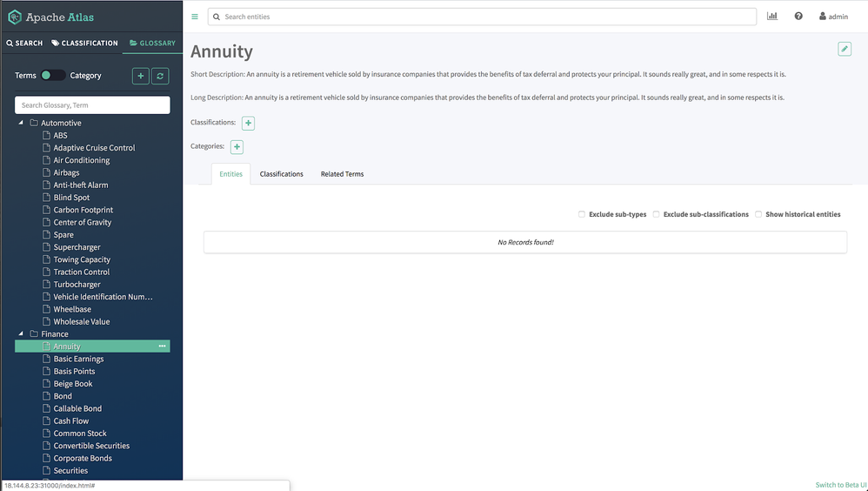Screen dimensions: 868x491
Task: Select the Glossary tab
Action: [x=153, y=43]
